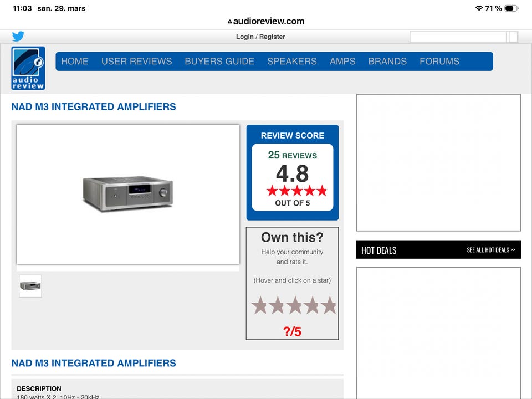This screenshot has width=532, height=399.
Task: Click the ?/5 rating placeholder text
Action: click(292, 331)
